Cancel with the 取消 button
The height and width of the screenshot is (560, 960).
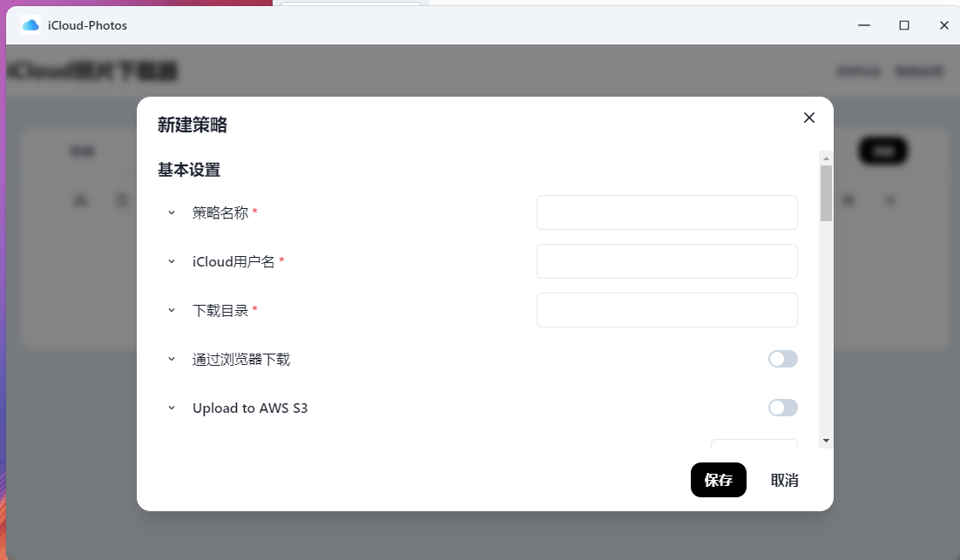(x=784, y=481)
